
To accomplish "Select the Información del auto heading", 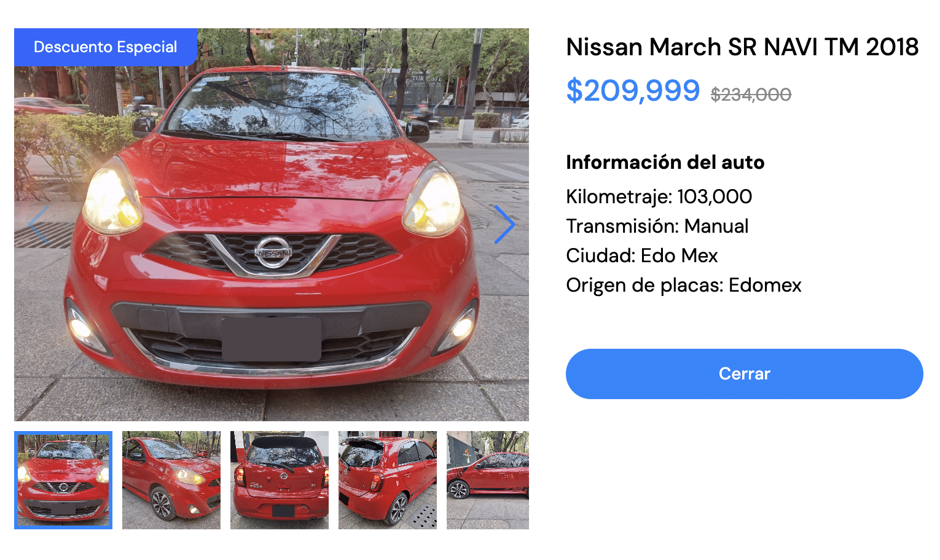I will pyautogui.click(x=665, y=162).
